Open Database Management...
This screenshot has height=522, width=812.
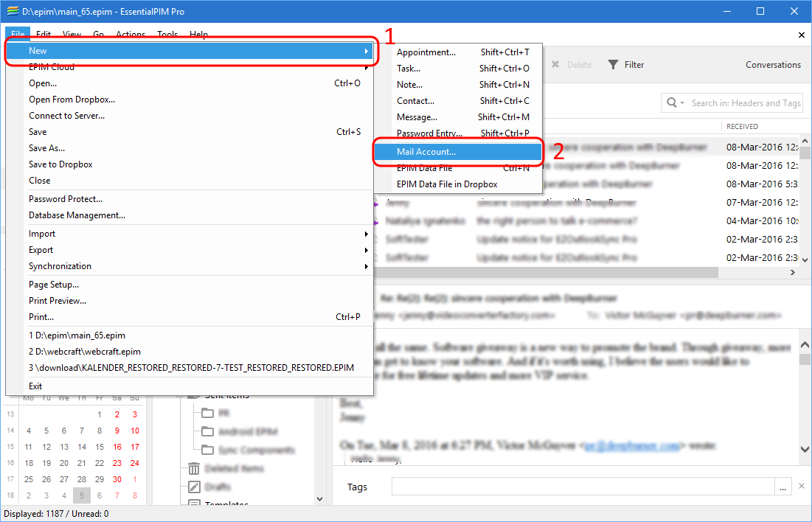190,215
